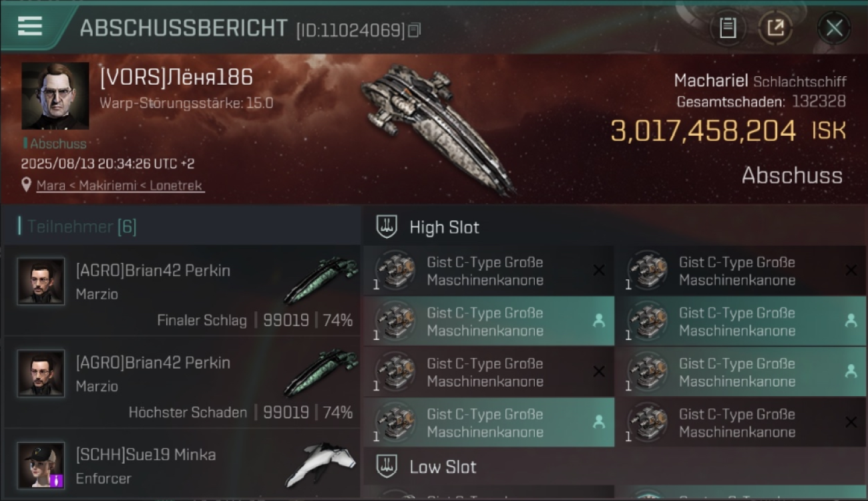Screen dimensions: 868x501
Task: Open the Brian42 Perkin Finaler Schlag entry
Action: [182, 291]
